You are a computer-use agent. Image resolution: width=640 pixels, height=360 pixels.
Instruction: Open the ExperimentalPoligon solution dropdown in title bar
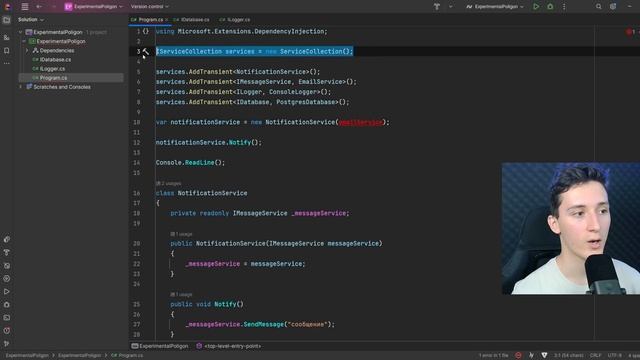[93, 7]
